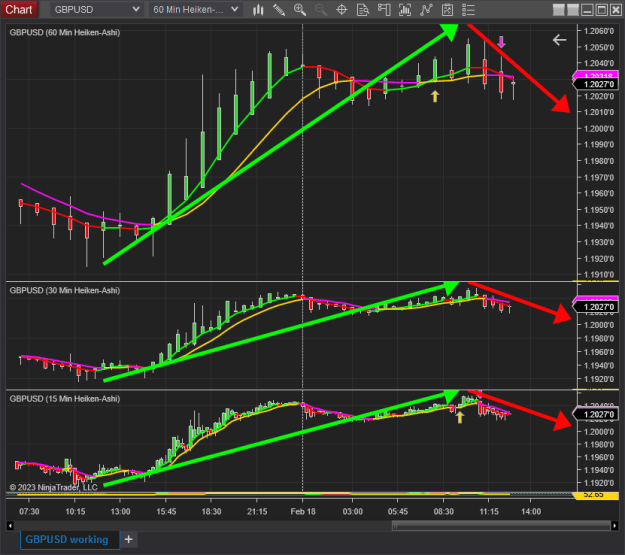Click the 1.2027'0 price marker in 60 Min panel
Viewport: 625px width, 555px height.
click(x=596, y=84)
